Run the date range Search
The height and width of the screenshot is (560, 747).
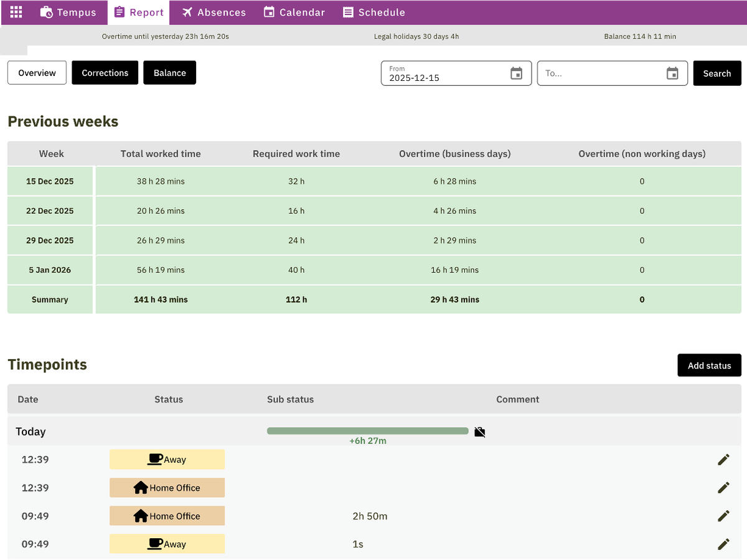click(x=717, y=73)
